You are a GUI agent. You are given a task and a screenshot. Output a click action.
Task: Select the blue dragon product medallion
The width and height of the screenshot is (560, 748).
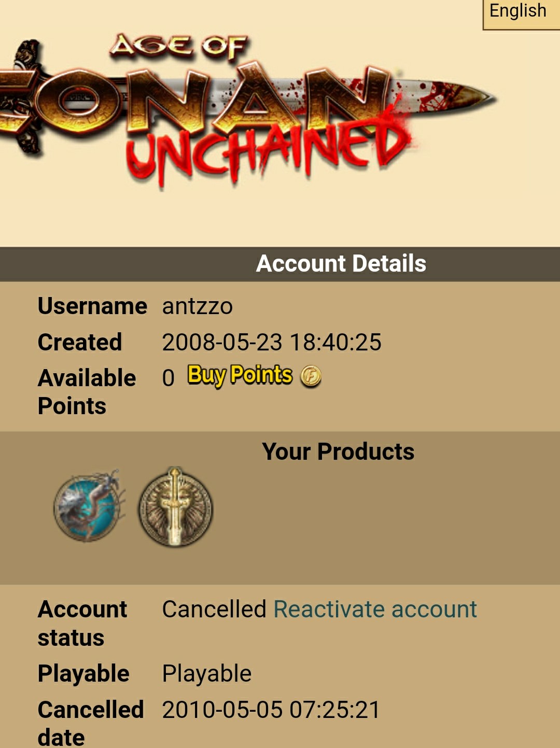90,507
